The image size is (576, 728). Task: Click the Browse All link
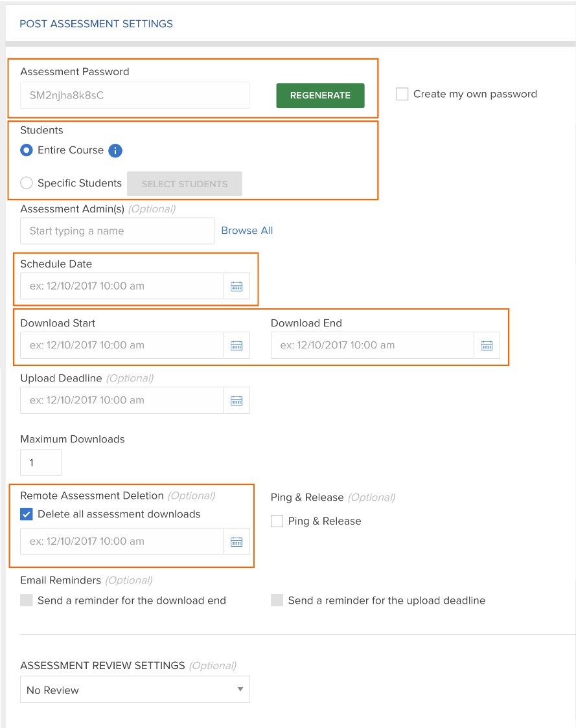coord(247,231)
